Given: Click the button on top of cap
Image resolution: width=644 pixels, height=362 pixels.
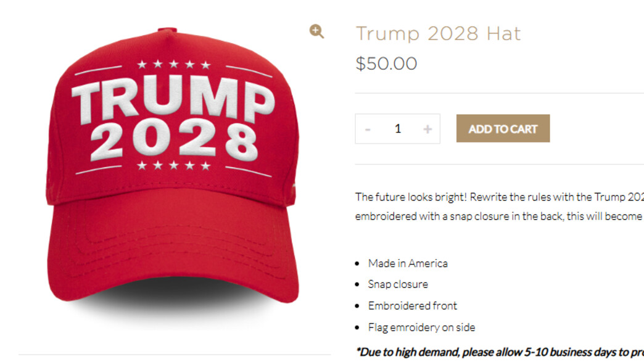Looking at the screenshot, I should coord(167,30).
